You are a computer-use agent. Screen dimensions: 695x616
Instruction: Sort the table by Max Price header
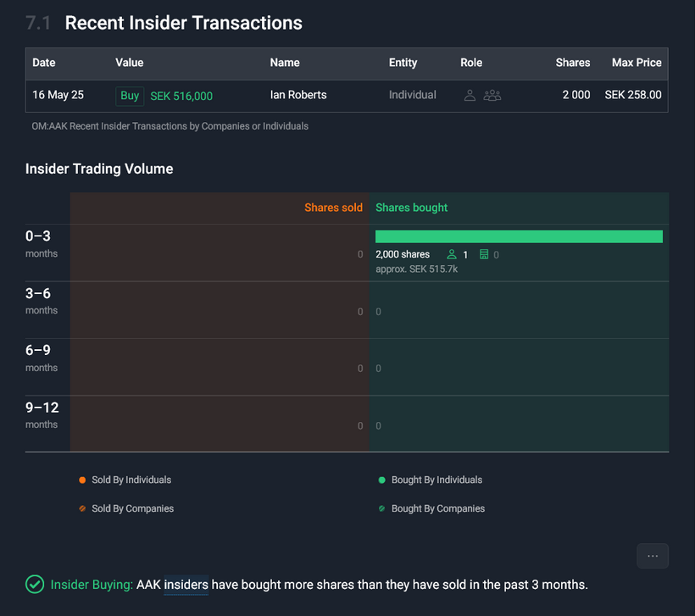637,63
